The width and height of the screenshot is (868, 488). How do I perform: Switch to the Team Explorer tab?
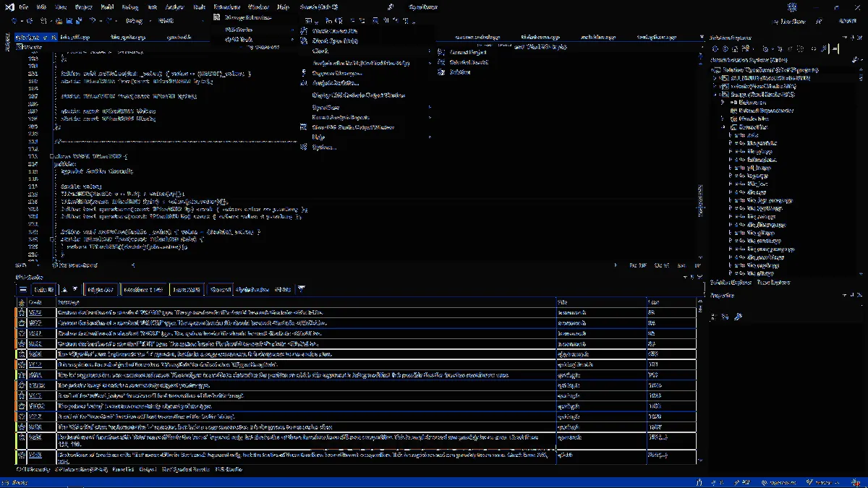click(x=773, y=283)
